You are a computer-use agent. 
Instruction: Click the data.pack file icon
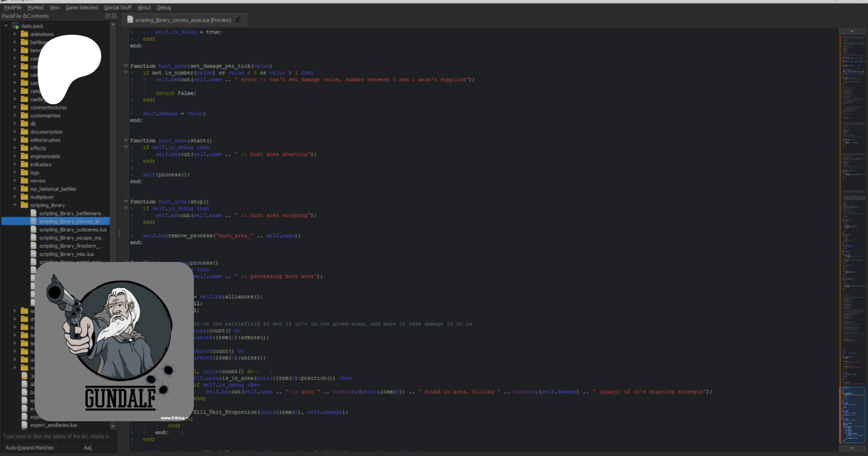[15, 26]
